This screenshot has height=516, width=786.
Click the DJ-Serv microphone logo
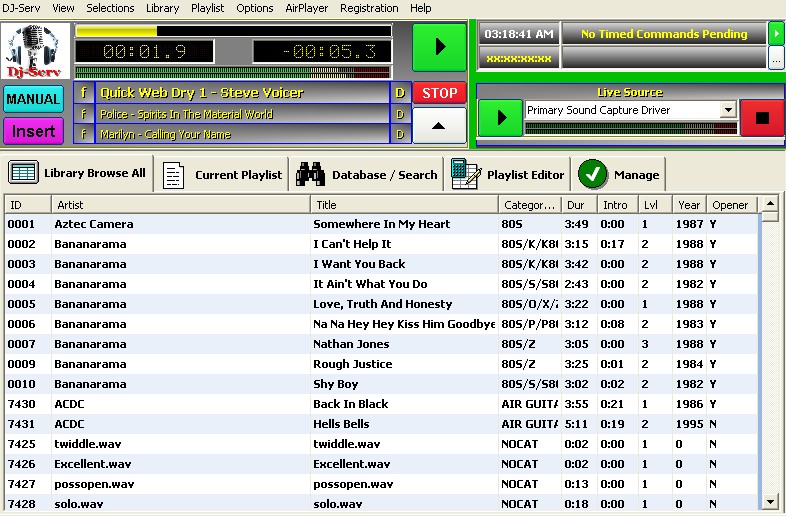[35, 51]
